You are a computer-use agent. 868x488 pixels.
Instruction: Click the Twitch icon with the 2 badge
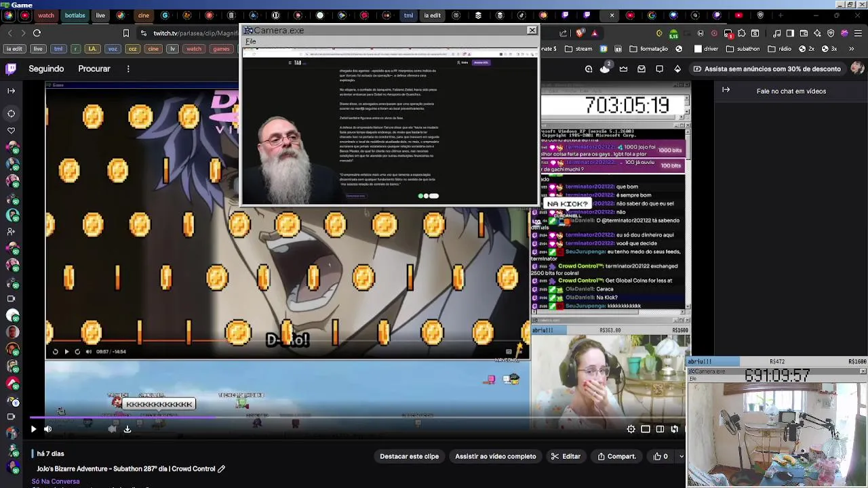point(605,68)
